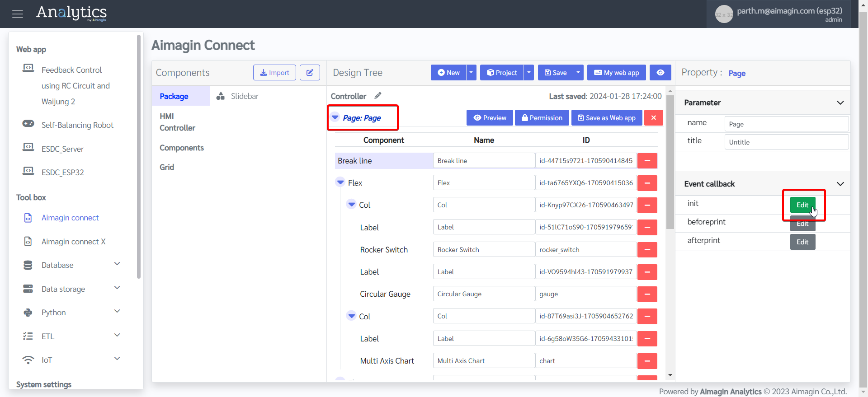Click the Permission button
The image size is (868, 397).
coord(542,118)
